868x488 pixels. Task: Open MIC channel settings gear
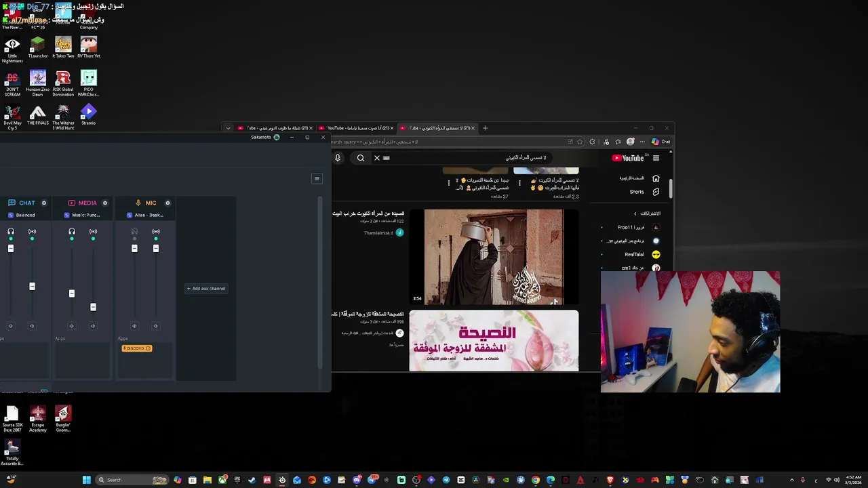[x=167, y=203]
